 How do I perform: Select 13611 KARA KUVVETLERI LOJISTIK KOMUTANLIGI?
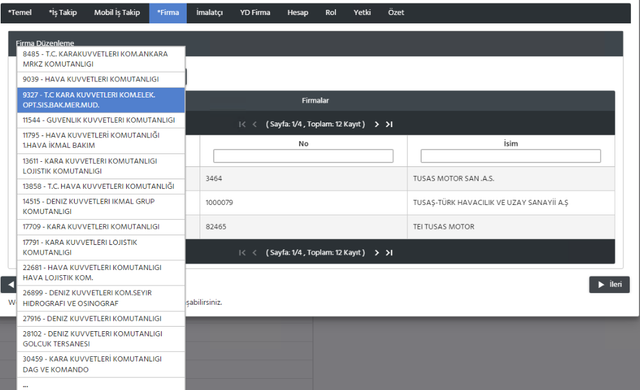tap(101, 166)
